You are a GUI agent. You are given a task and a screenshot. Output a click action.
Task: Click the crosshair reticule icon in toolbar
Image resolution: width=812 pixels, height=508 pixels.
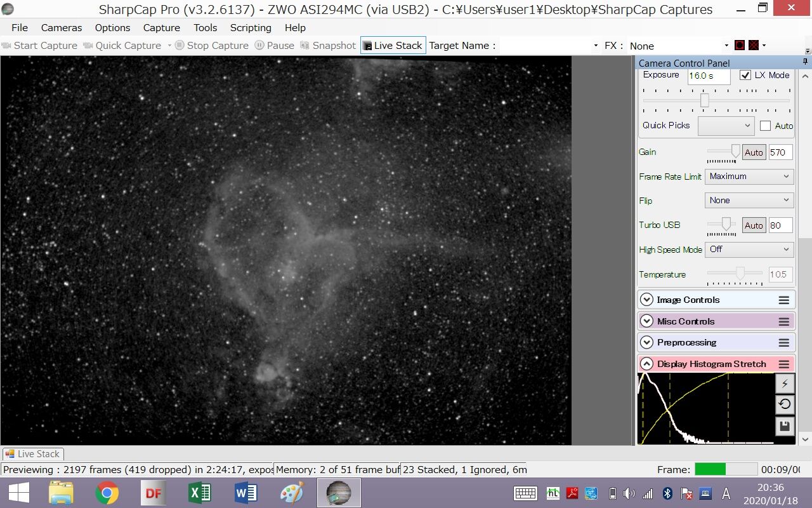pyautogui.click(x=754, y=45)
